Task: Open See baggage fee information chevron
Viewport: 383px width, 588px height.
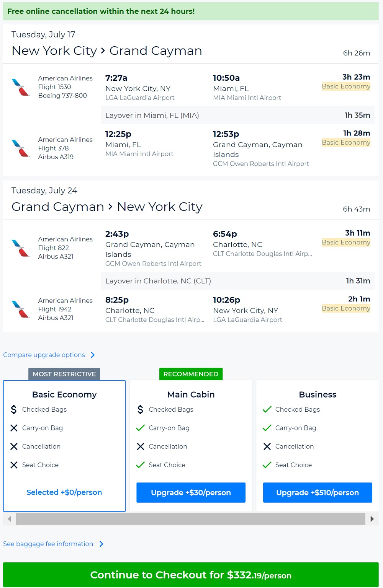Action: click(101, 544)
